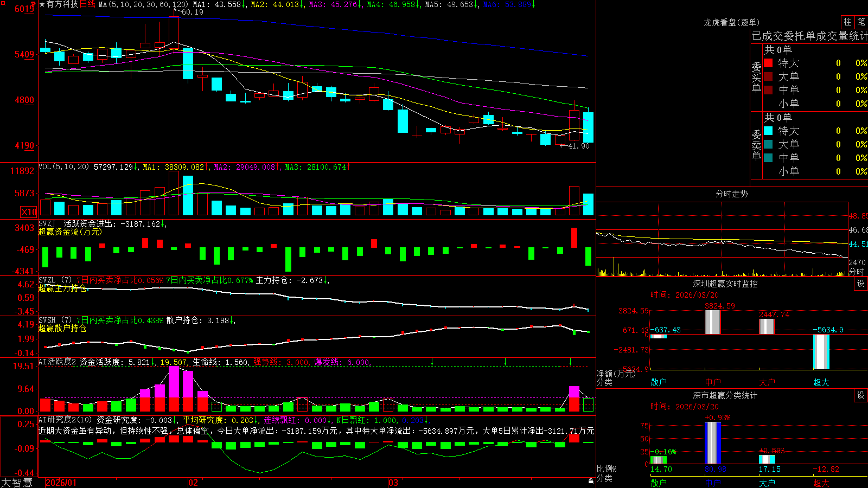Click the AI活跃度2 indicator label
The image size is (868, 488).
click(58, 362)
